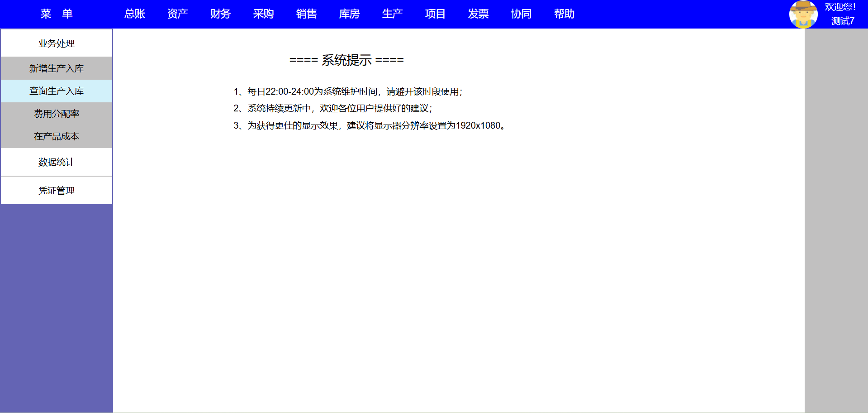Open the 采购 menu

(x=263, y=14)
